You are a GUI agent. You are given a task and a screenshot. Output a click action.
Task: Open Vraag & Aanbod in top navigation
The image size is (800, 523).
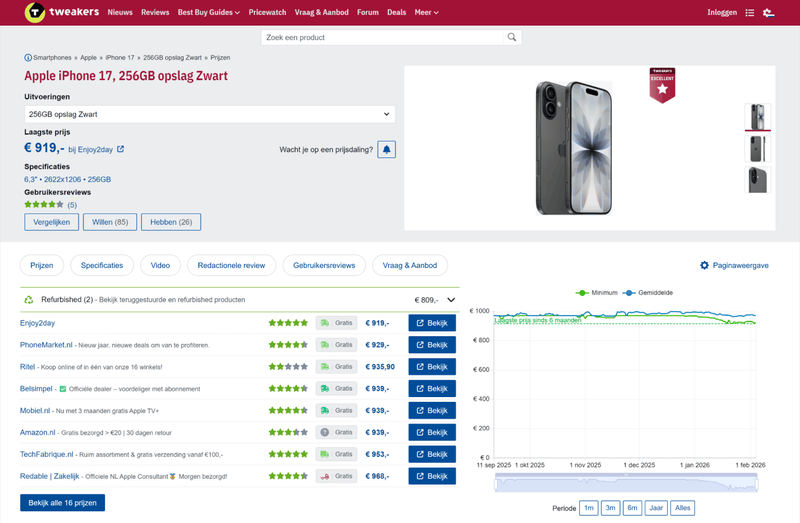(321, 12)
